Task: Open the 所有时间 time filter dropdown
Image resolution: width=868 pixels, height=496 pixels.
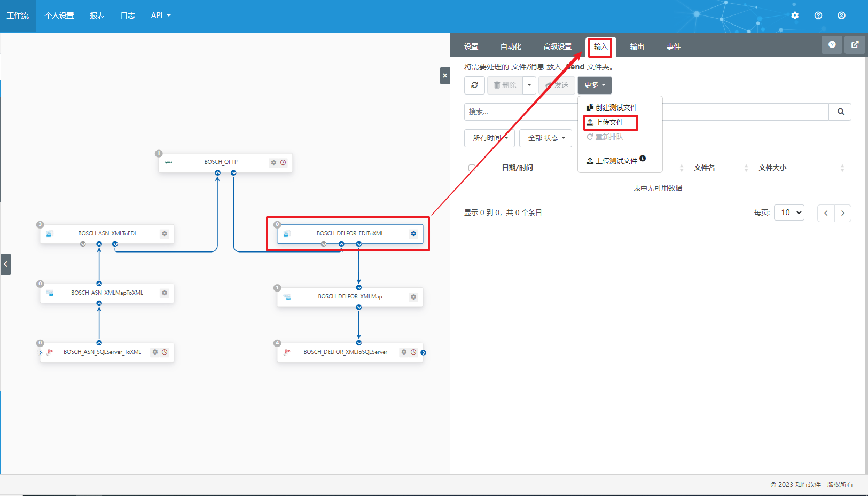Action: coord(490,138)
